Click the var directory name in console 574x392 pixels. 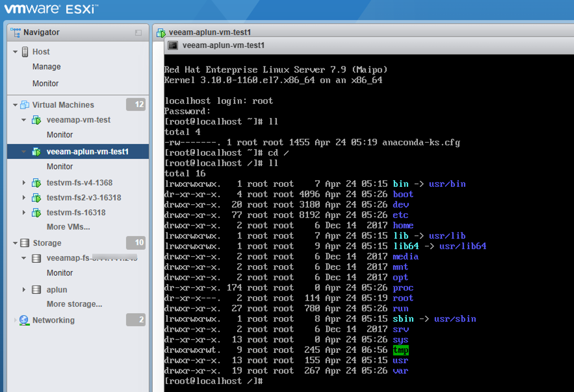click(x=400, y=371)
